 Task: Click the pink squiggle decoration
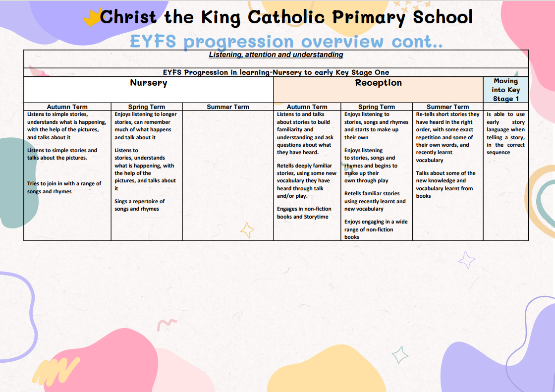[166, 325]
